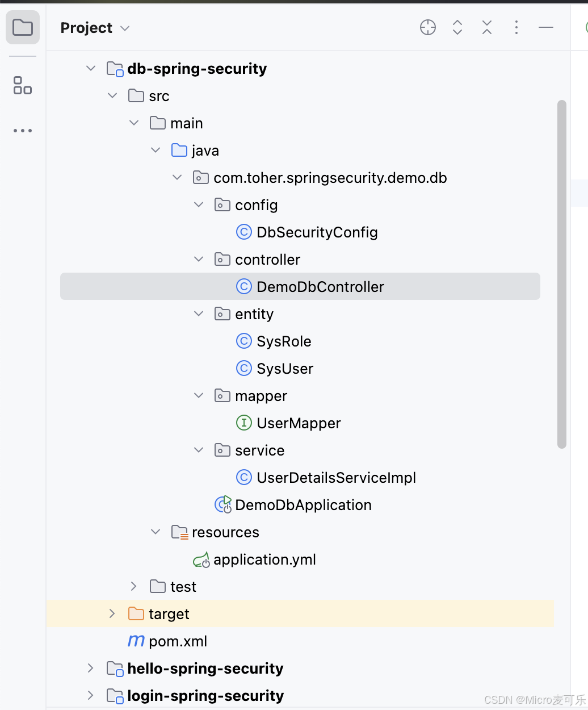Viewport: 588px width, 710px height.
Task: Click the Project tool window folder icon
Action: tap(23, 27)
